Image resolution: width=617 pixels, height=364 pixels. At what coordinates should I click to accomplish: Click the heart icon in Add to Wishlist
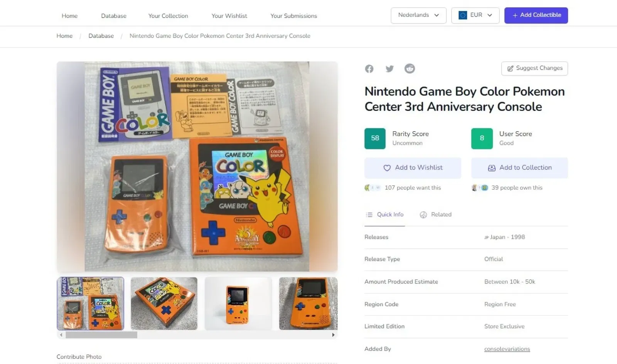387,168
